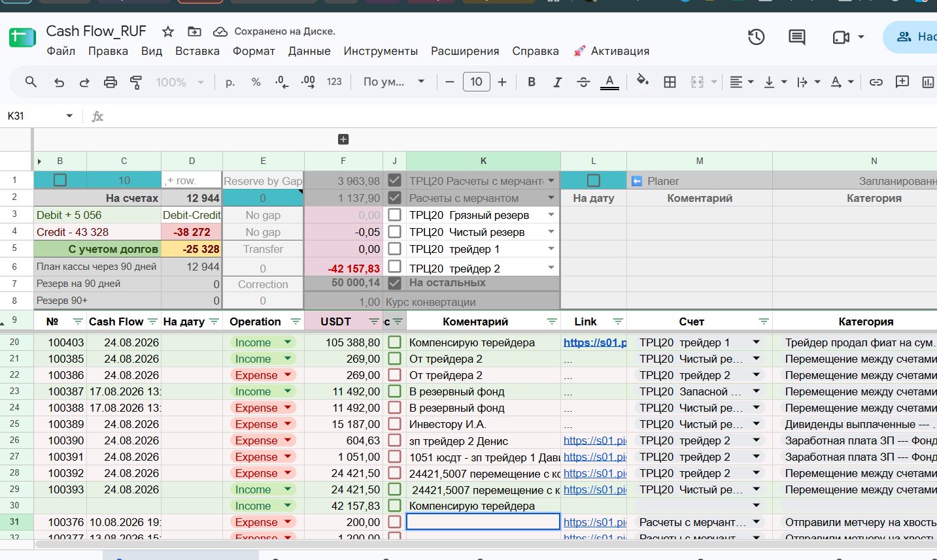Follow the https://s01 link in row 26
Image resolution: width=937 pixels, height=560 pixels.
tap(594, 440)
